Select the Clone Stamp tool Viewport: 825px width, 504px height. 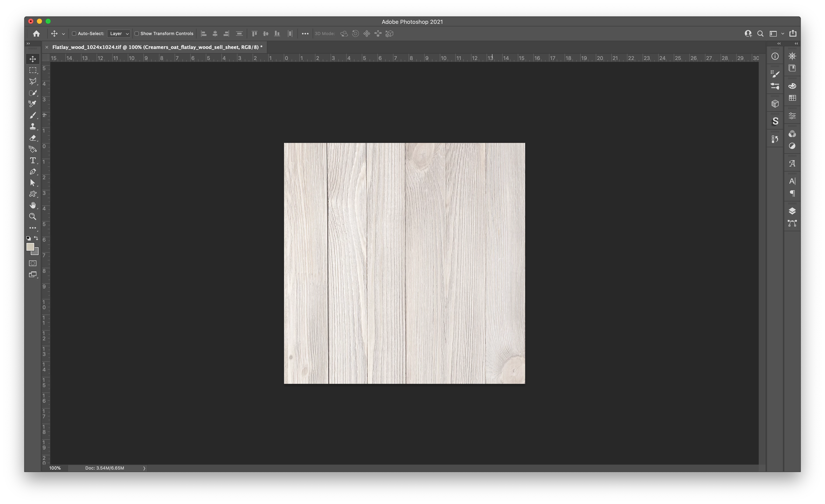pos(32,126)
